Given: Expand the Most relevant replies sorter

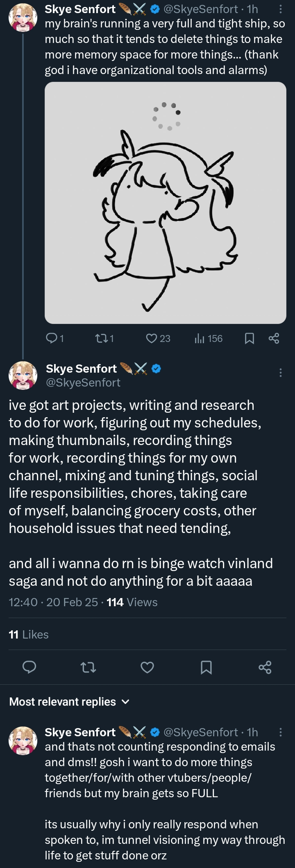Looking at the screenshot, I should pyautogui.click(x=69, y=702).
